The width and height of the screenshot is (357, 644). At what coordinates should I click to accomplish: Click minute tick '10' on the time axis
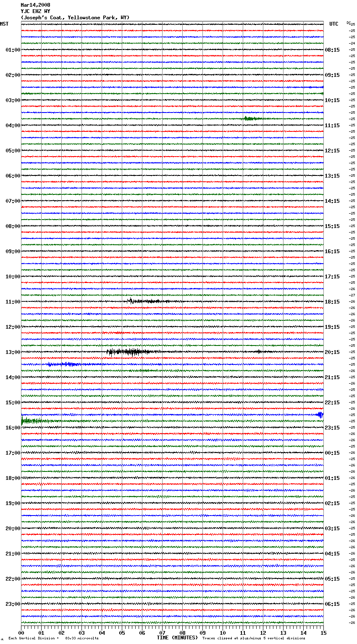click(223, 633)
